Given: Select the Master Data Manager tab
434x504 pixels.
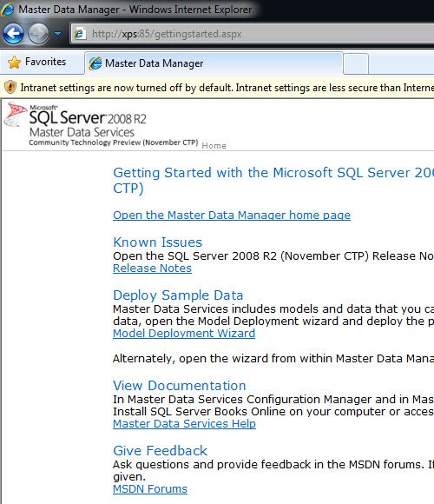Looking at the screenshot, I should (214, 63).
